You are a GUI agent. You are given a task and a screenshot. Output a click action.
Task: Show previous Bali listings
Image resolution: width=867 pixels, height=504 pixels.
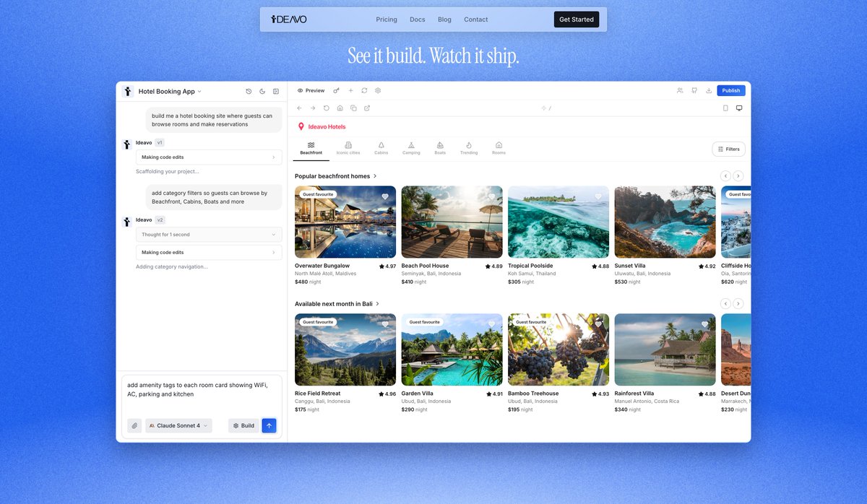pos(725,304)
